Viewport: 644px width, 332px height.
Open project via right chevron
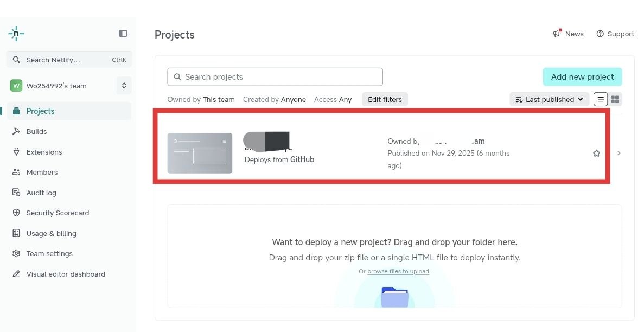click(x=619, y=154)
